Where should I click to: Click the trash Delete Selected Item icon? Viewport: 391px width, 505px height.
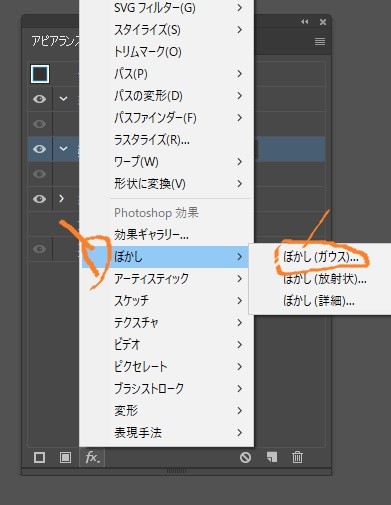click(297, 457)
